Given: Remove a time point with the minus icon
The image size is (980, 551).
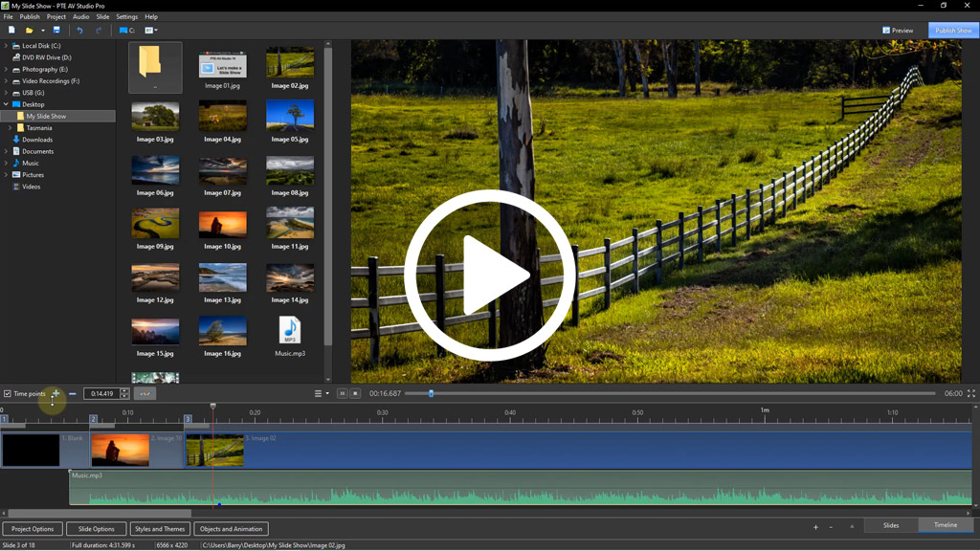Looking at the screenshot, I should tap(73, 393).
